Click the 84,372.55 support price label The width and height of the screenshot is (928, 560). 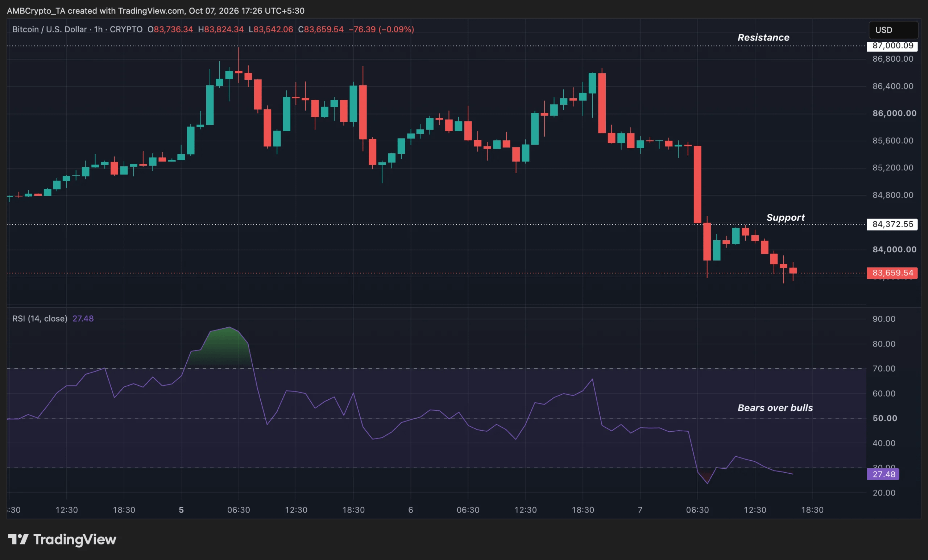(892, 224)
